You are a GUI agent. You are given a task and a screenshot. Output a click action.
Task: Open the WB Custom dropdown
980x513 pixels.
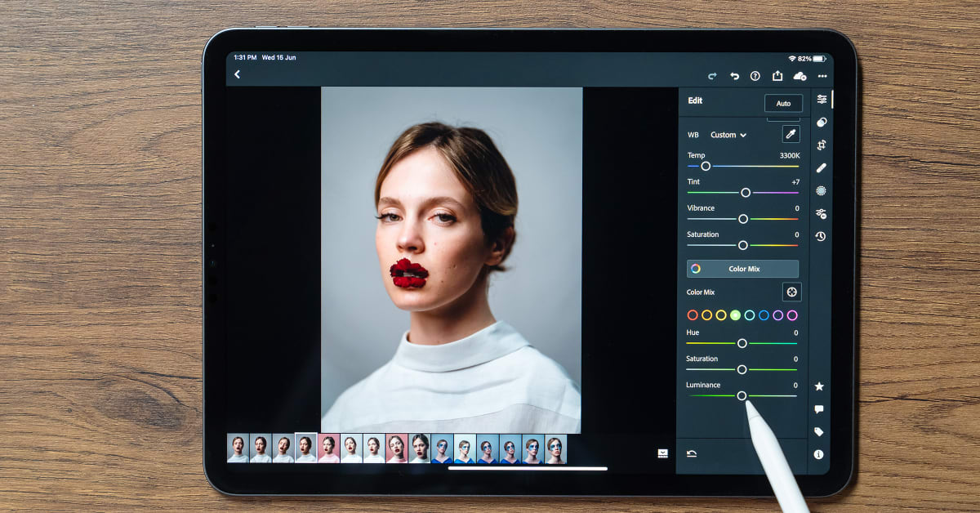click(728, 135)
